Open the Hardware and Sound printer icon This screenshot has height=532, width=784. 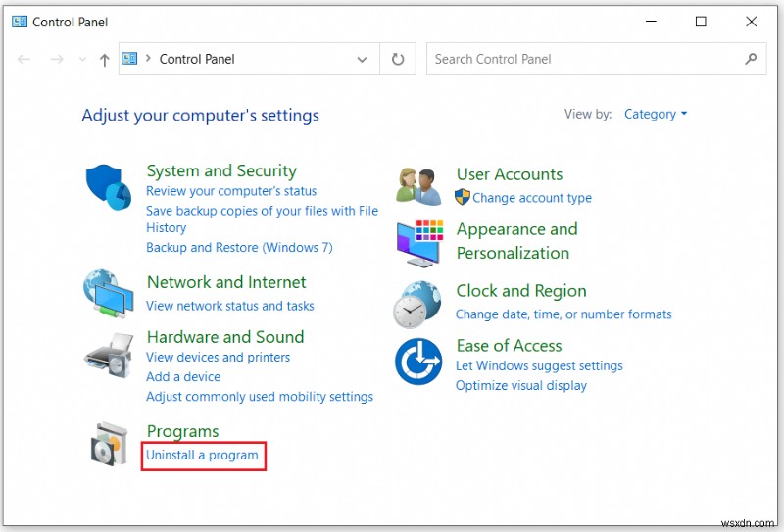pyautogui.click(x=109, y=356)
